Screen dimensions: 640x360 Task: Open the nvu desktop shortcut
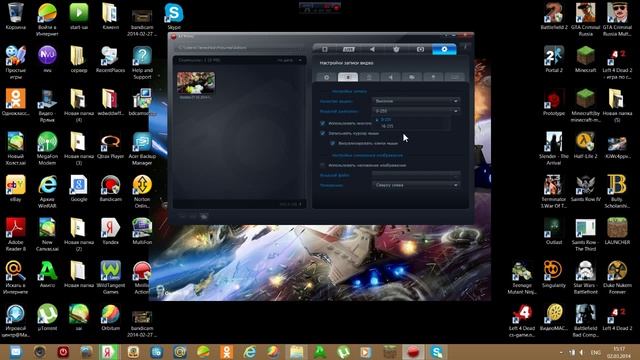47,59
